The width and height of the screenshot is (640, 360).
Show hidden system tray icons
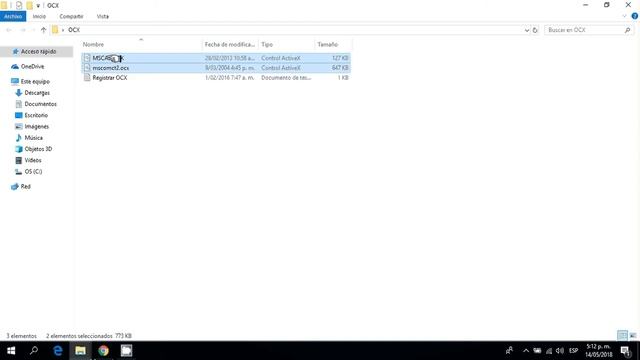(526, 351)
